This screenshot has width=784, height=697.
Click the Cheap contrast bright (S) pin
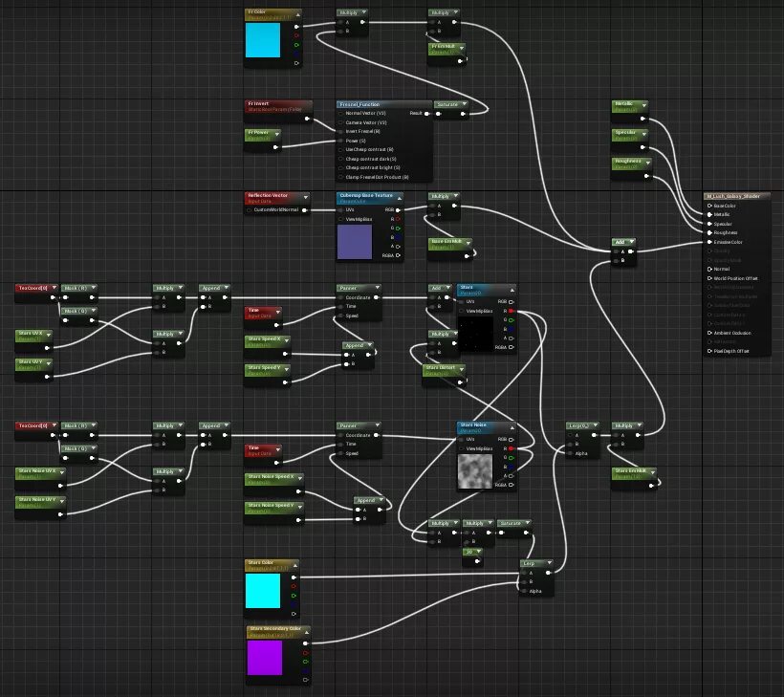pos(341,167)
